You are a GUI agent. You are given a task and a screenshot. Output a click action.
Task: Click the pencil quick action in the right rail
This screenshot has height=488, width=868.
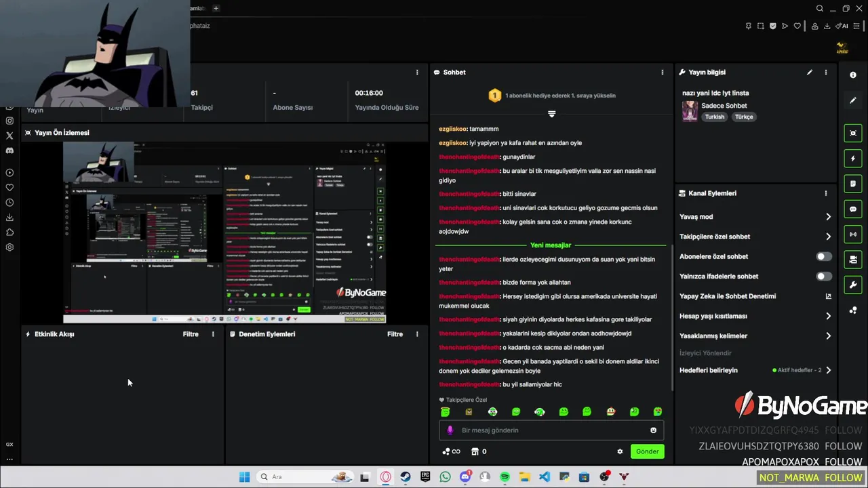tap(853, 100)
